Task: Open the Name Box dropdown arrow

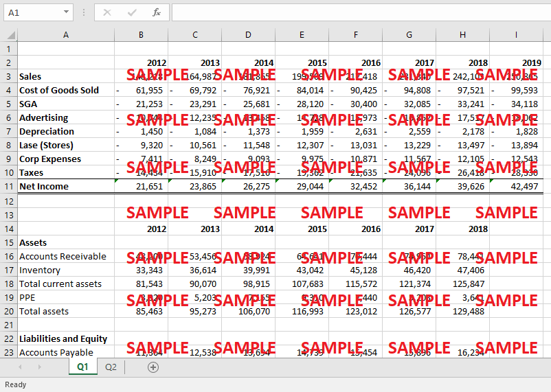Action: pos(66,12)
